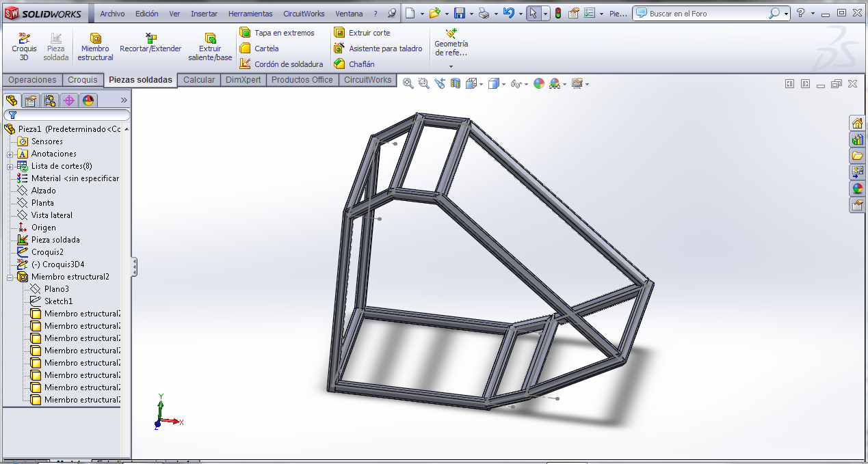This screenshot has height=464, width=868.
Task: Open the display style dropdown arrow
Action: tap(505, 84)
